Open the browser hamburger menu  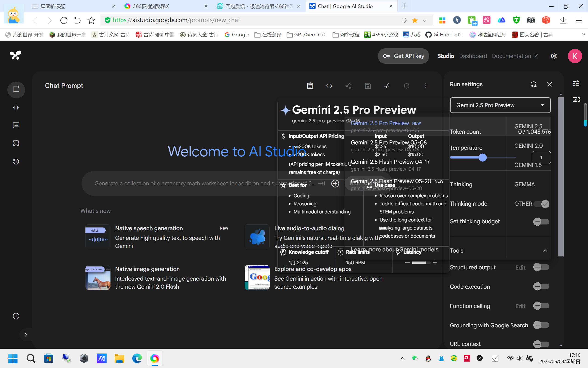point(579,20)
